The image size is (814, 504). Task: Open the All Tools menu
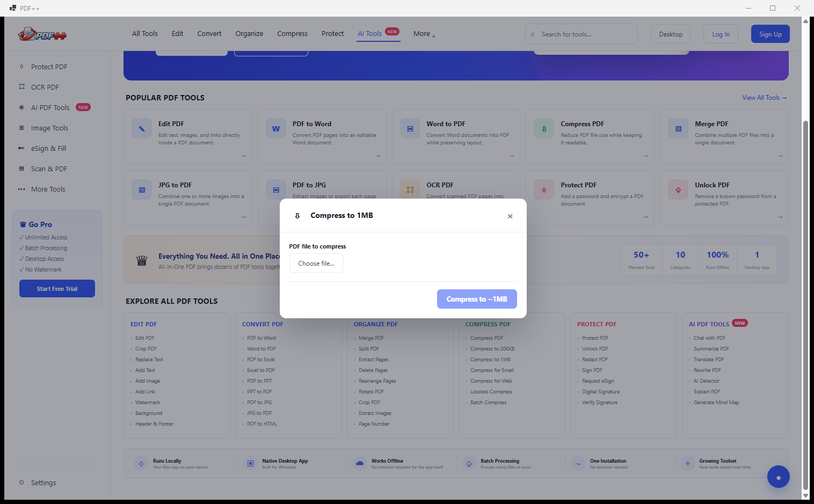tap(145, 34)
